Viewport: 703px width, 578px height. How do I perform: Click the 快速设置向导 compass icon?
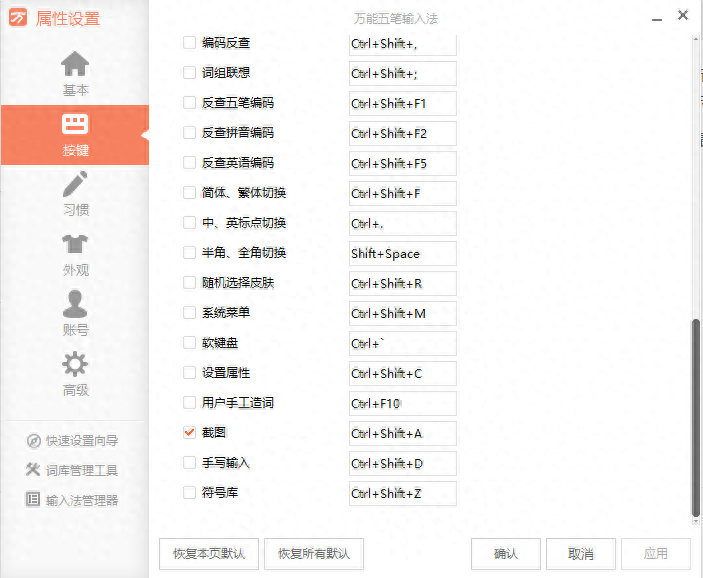click(x=34, y=441)
